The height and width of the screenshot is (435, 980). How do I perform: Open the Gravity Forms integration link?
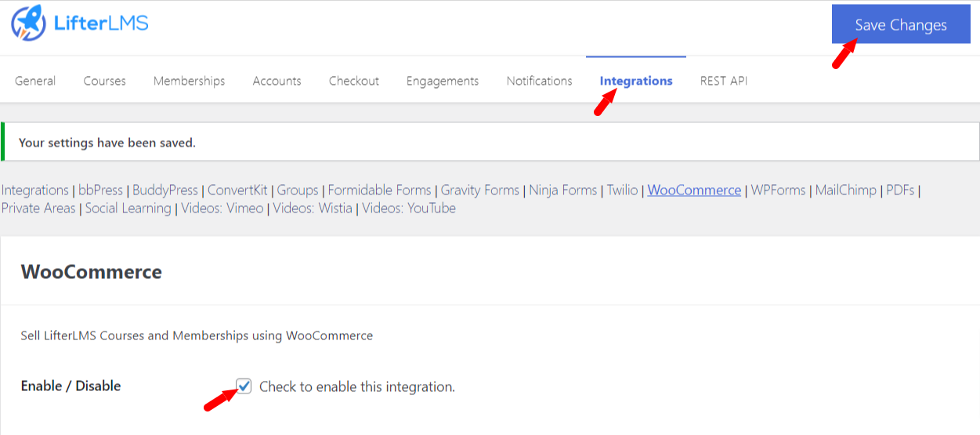coord(480,190)
